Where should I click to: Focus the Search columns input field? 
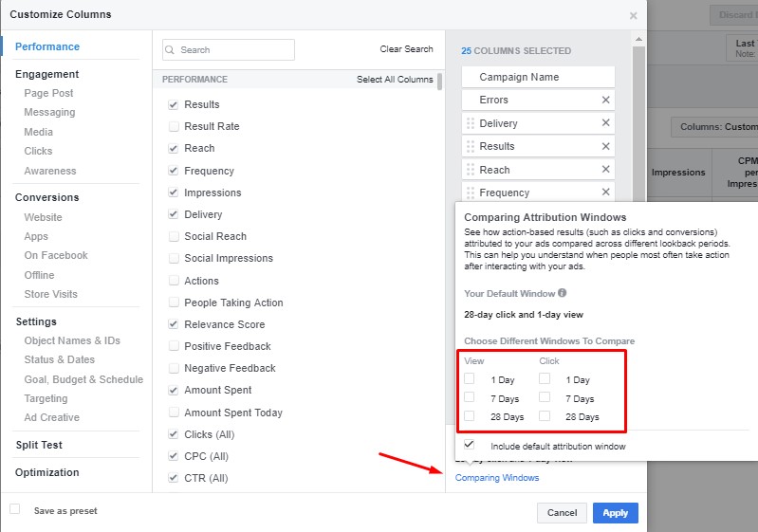(x=229, y=49)
